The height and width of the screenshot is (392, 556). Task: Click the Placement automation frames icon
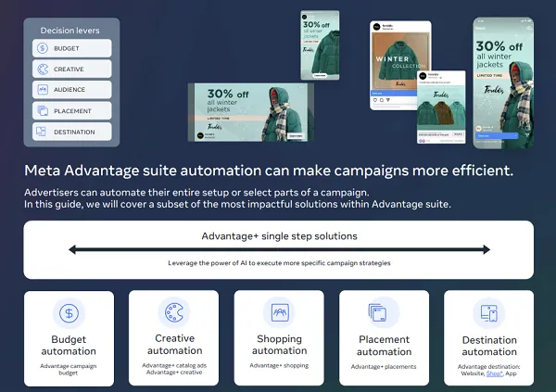click(377, 312)
